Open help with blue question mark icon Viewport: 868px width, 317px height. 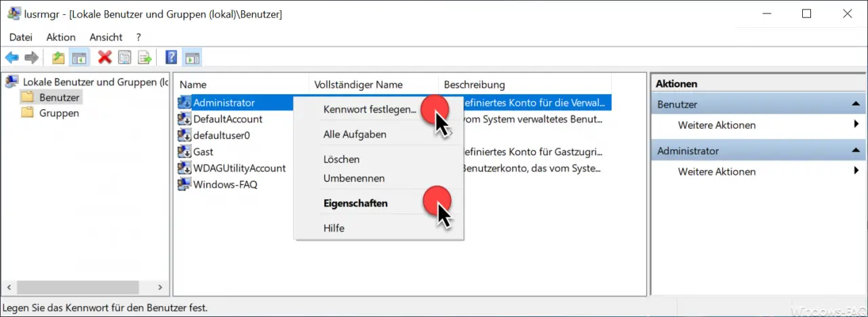pyautogui.click(x=172, y=58)
